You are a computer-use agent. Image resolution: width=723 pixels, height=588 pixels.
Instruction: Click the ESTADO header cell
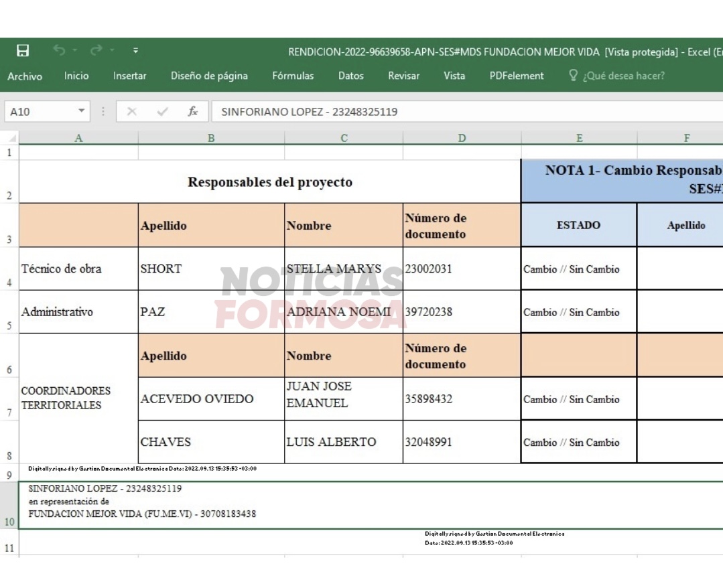pyautogui.click(x=579, y=225)
